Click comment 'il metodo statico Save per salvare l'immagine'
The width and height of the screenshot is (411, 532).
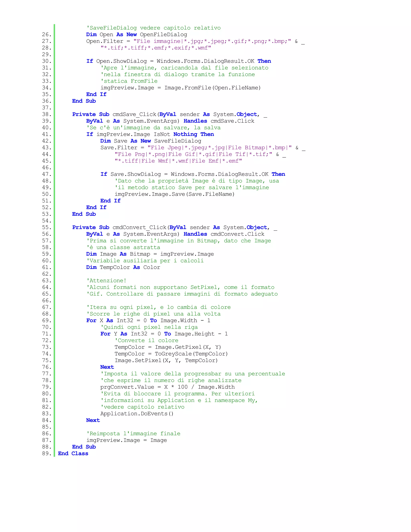point(192,188)
